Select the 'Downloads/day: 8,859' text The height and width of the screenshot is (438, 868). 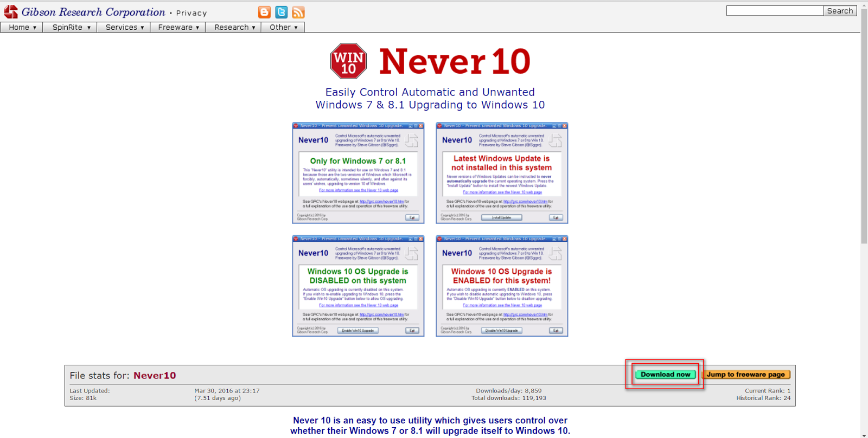coord(509,391)
